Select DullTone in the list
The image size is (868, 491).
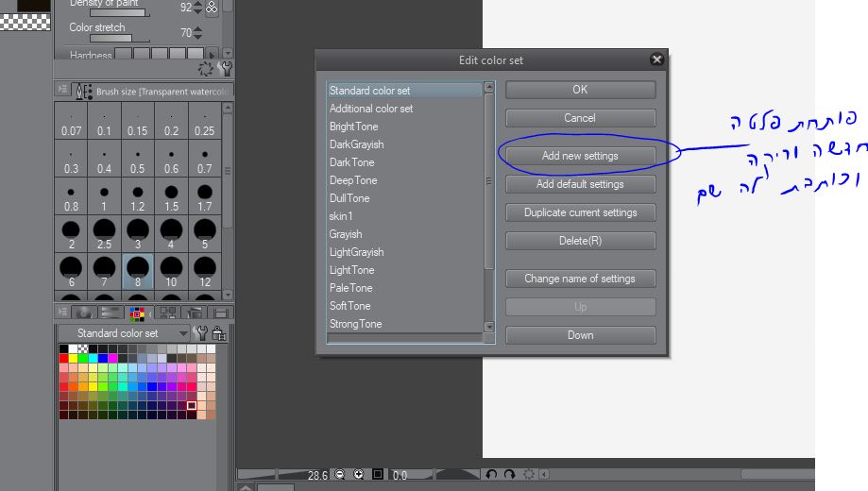pyautogui.click(x=404, y=198)
